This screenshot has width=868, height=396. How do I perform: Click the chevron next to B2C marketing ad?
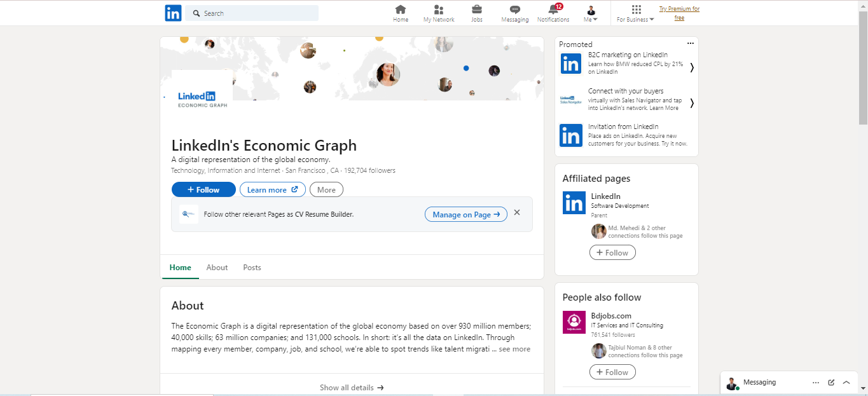(x=692, y=67)
